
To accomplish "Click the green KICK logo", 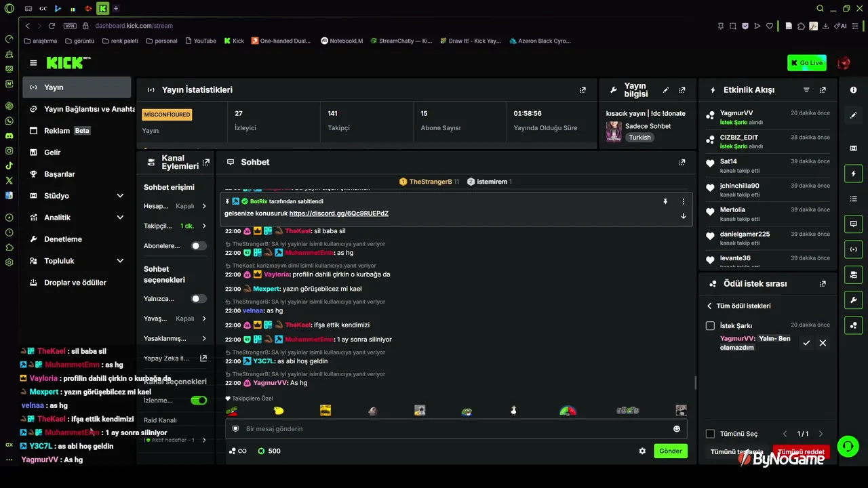I will (68, 63).
